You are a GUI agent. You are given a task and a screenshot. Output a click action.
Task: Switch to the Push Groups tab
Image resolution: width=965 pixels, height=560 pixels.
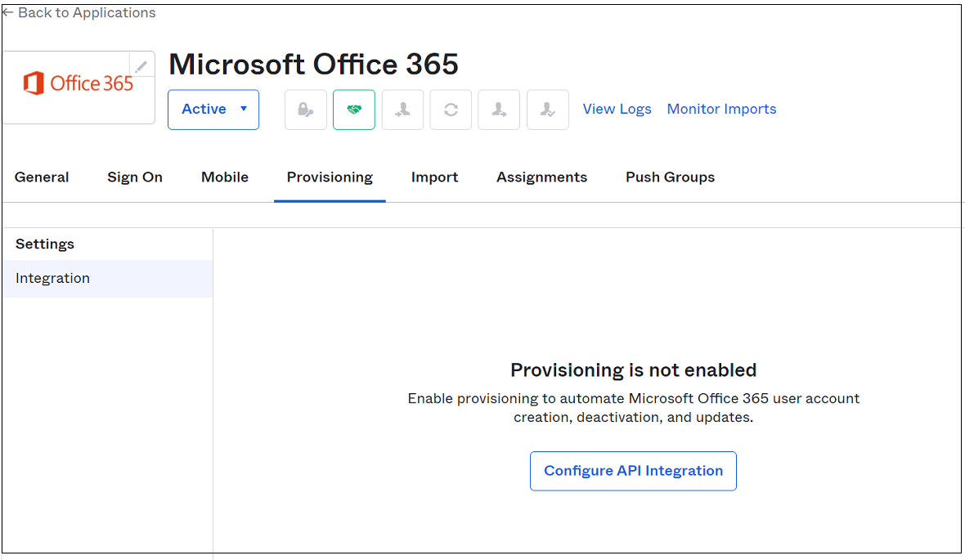pos(671,177)
